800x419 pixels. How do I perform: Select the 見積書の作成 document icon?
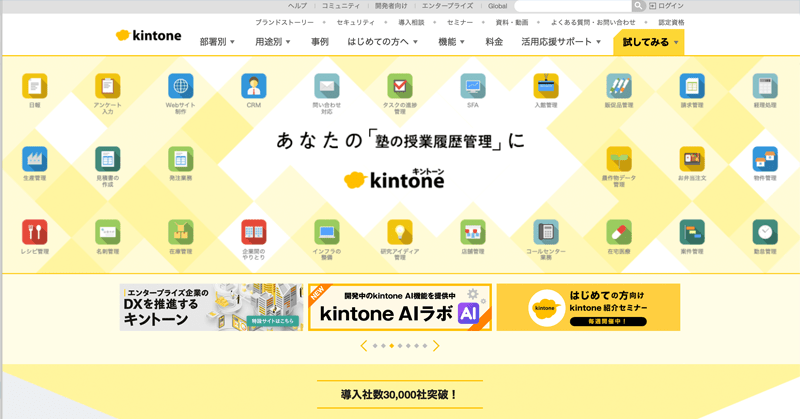coord(108,159)
